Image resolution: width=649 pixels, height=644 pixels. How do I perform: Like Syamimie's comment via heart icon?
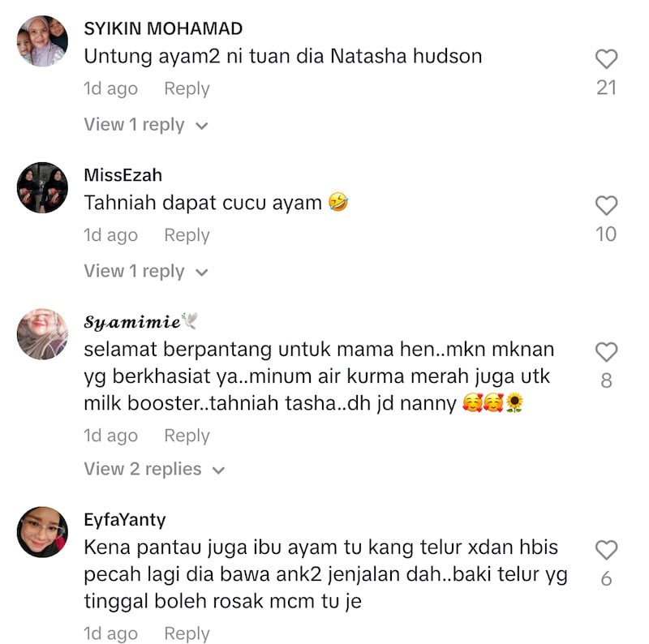click(606, 352)
